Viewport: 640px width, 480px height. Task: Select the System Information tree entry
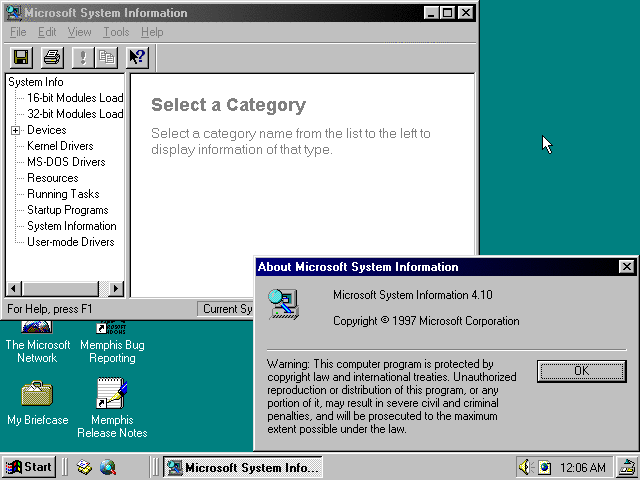point(72,226)
